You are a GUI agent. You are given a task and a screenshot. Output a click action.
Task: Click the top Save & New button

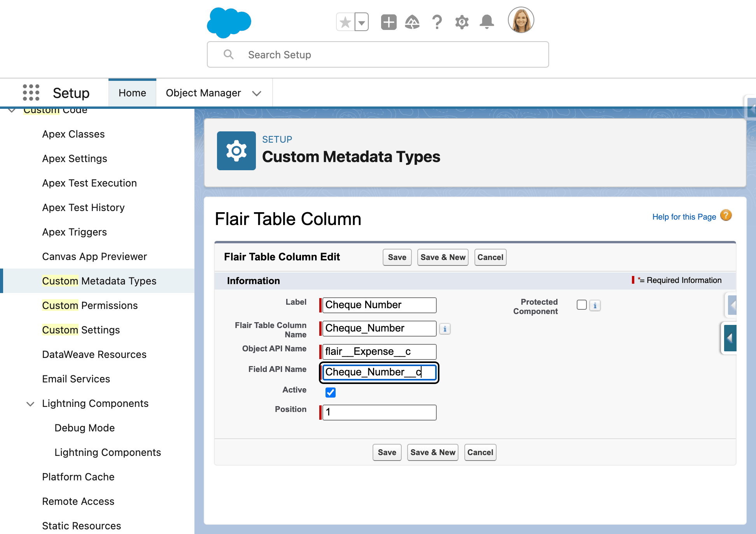coord(443,257)
